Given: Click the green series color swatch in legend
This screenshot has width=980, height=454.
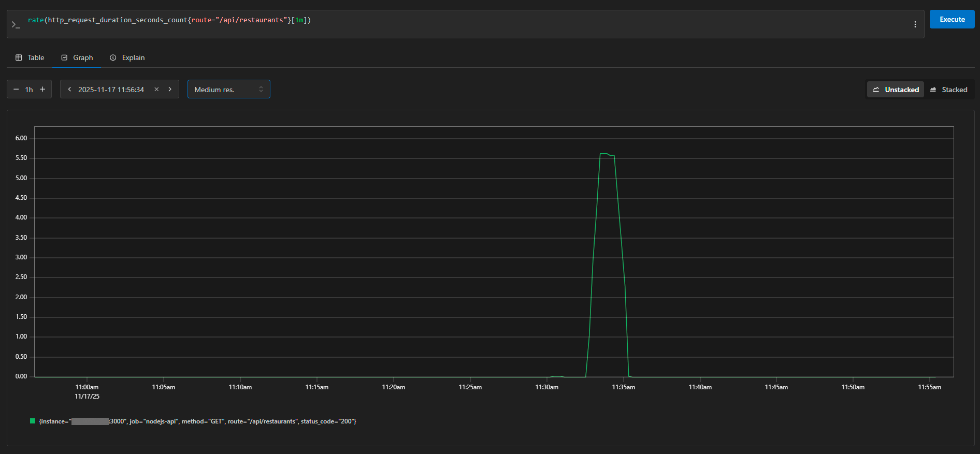Looking at the screenshot, I should click(x=33, y=421).
